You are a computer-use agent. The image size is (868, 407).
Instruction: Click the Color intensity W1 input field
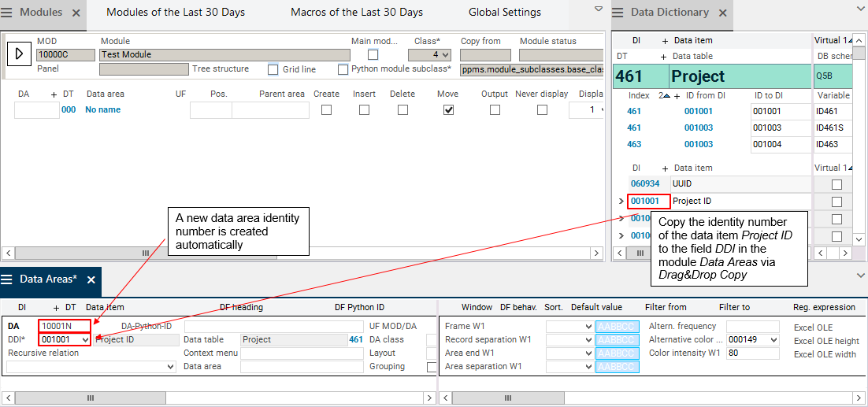(752, 353)
